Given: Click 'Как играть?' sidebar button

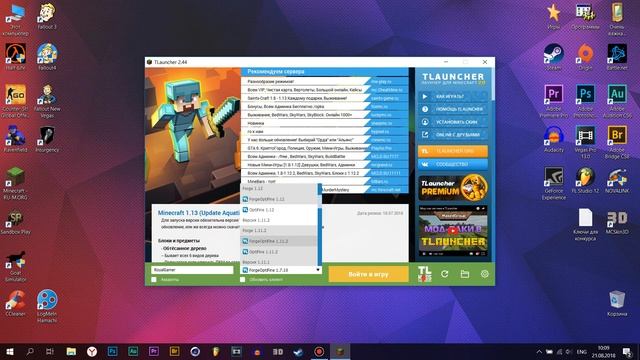Looking at the screenshot, I should coord(453,96).
